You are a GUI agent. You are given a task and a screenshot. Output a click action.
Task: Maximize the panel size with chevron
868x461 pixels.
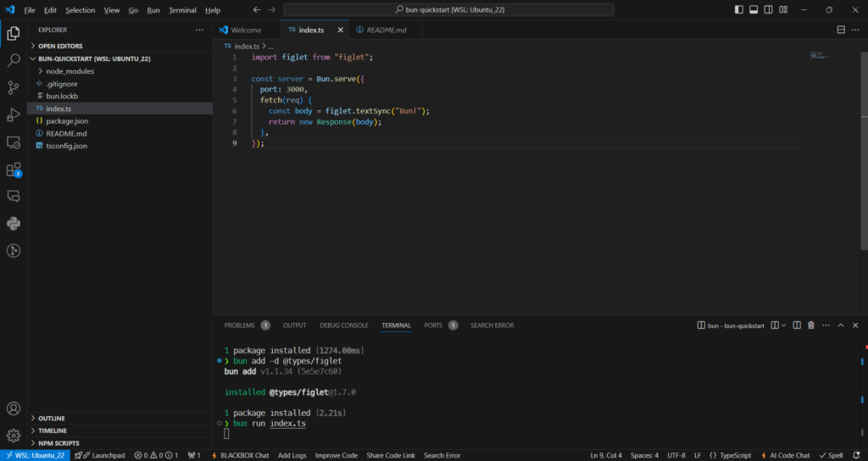(840, 325)
